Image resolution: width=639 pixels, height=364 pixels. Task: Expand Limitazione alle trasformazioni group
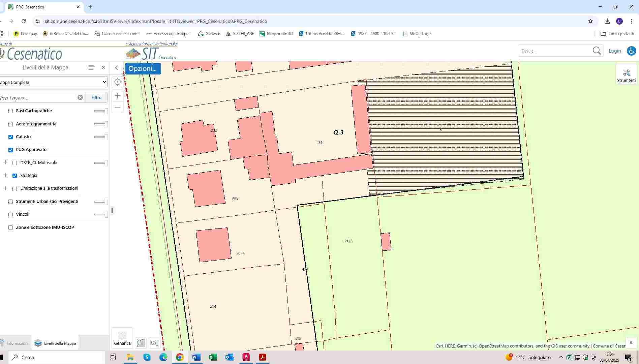(x=5, y=188)
